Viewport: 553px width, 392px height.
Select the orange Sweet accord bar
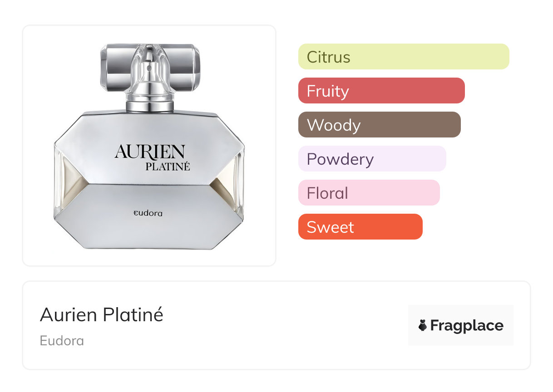pos(360,227)
